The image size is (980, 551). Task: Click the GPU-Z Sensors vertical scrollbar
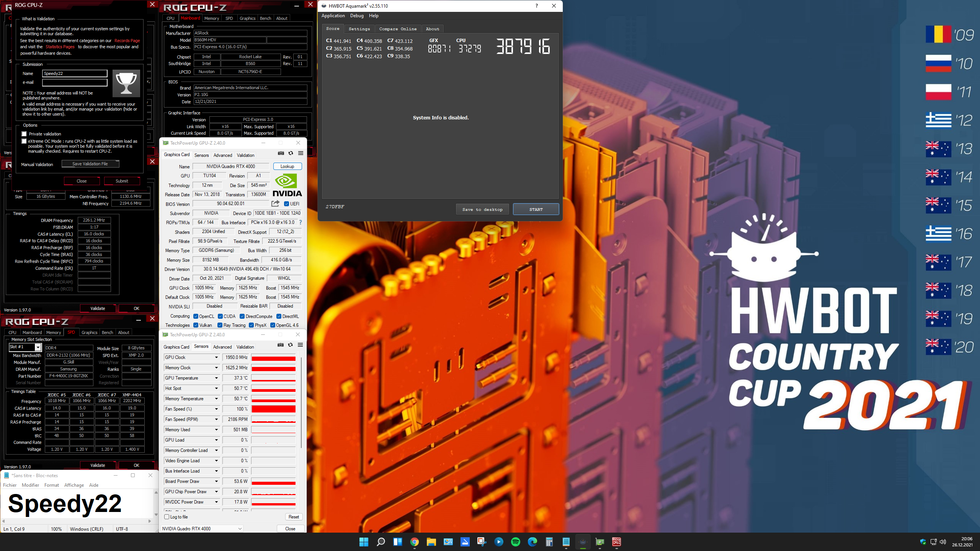pos(302,402)
